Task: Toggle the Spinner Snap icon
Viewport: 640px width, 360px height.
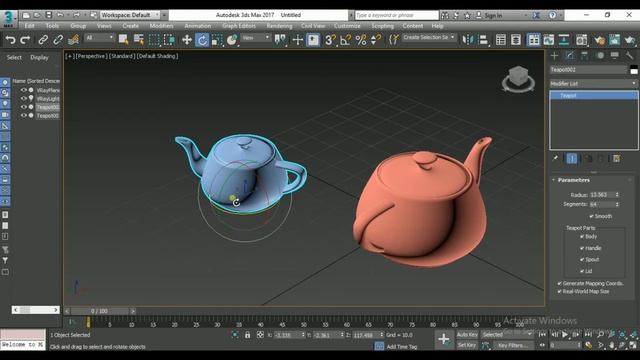Action: [x=376, y=40]
